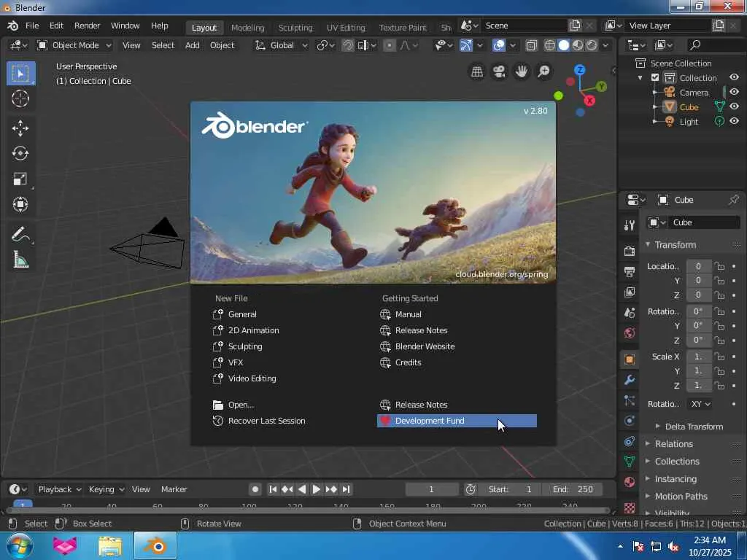Open the World properties tab
Viewport: 747px width, 560px height.
[630, 332]
